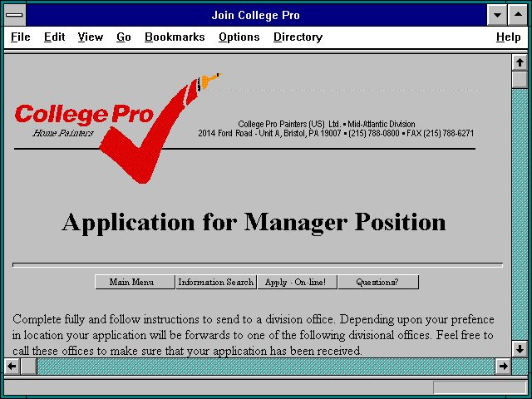The image size is (532, 399).
Task: Open the Bookmarks menu
Action: [175, 37]
